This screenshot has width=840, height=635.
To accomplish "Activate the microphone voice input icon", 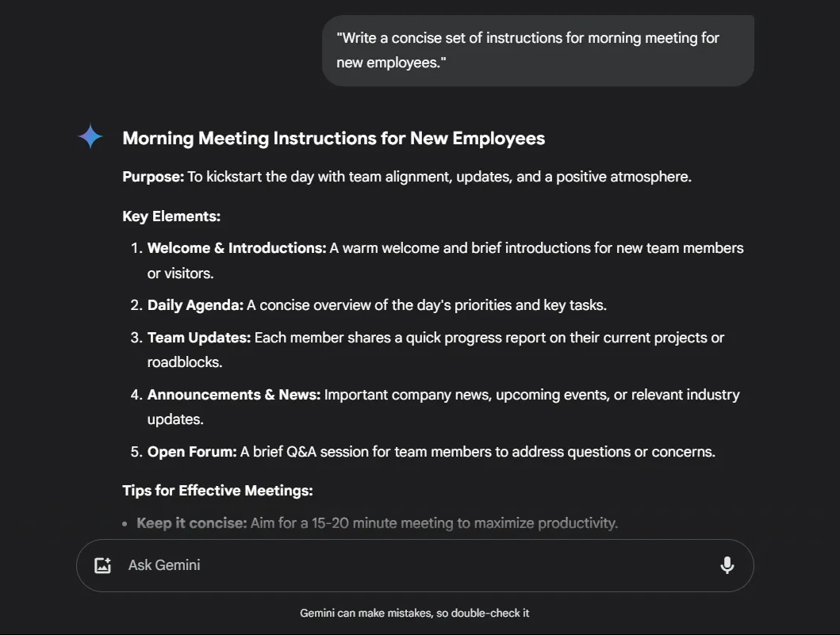I will point(727,565).
